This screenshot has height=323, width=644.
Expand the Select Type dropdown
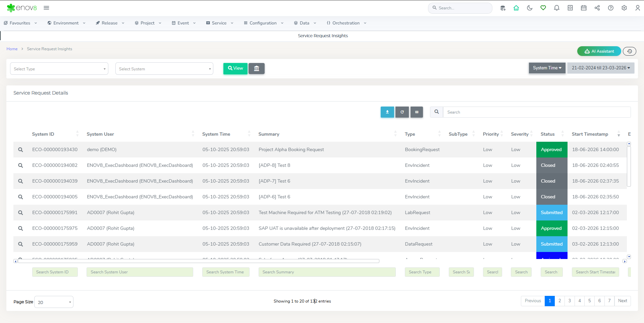pos(59,69)
